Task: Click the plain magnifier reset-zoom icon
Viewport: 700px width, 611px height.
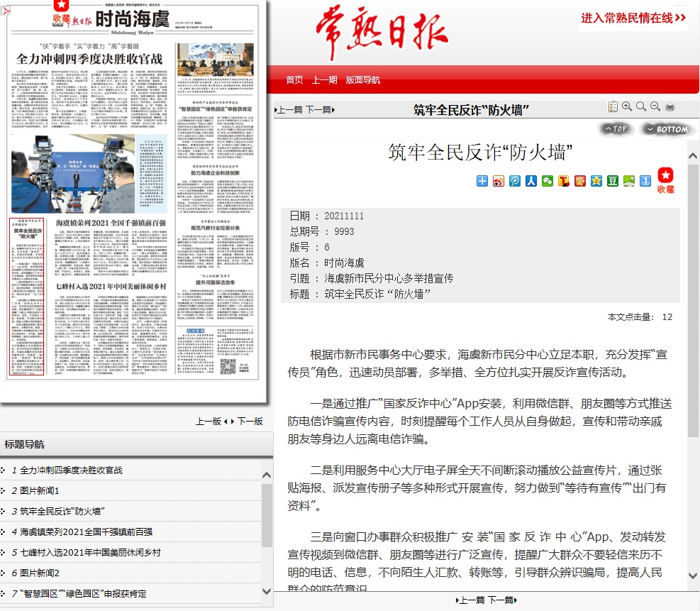Action: coord(641,106)
